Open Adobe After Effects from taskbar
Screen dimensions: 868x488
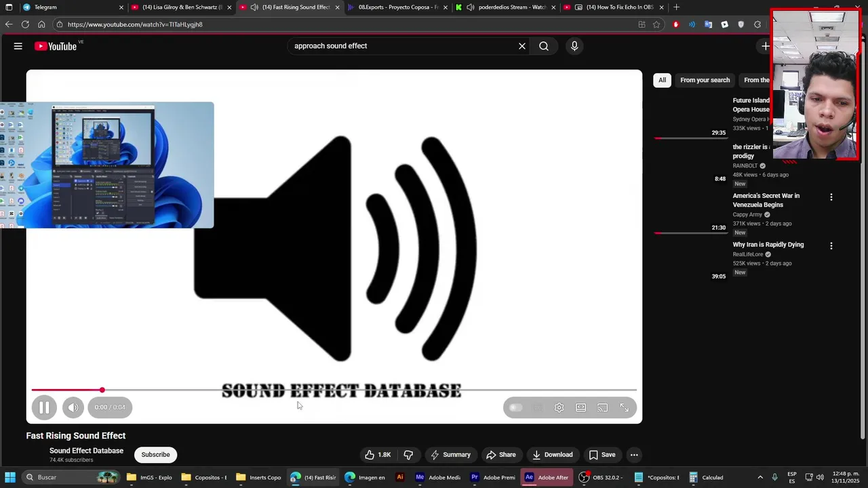point(546,477)
